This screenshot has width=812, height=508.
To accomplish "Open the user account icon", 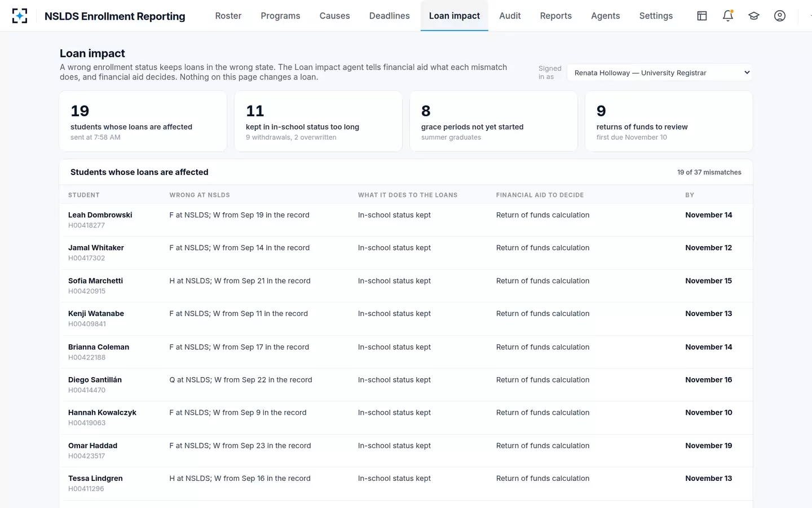I will coord(780,16).
